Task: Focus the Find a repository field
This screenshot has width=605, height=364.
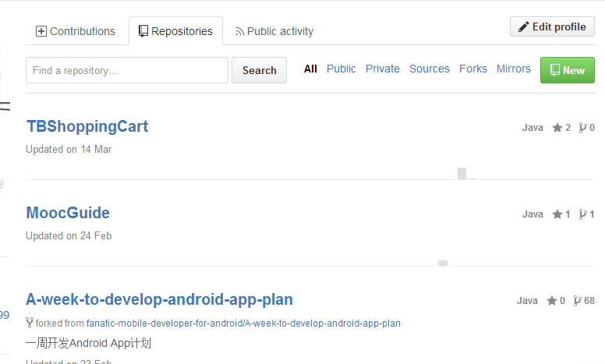Action: 127,70
